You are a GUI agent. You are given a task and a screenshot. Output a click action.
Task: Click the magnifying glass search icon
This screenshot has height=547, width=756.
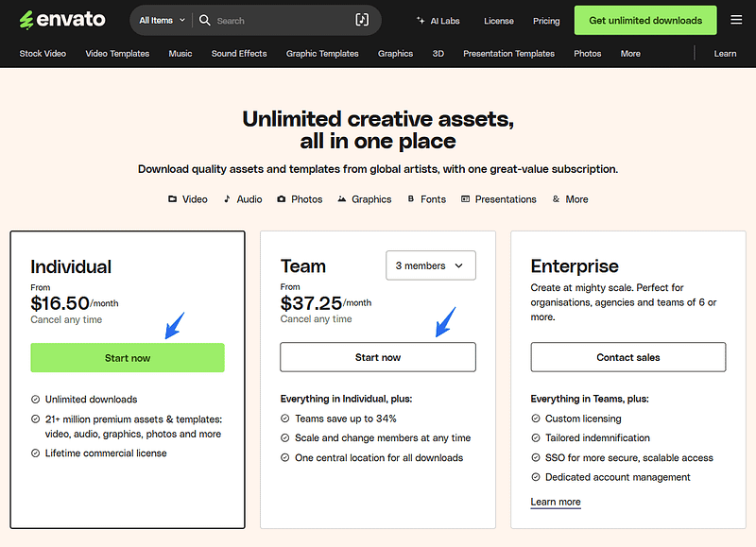pyautogui.click(x=205, y=19)
